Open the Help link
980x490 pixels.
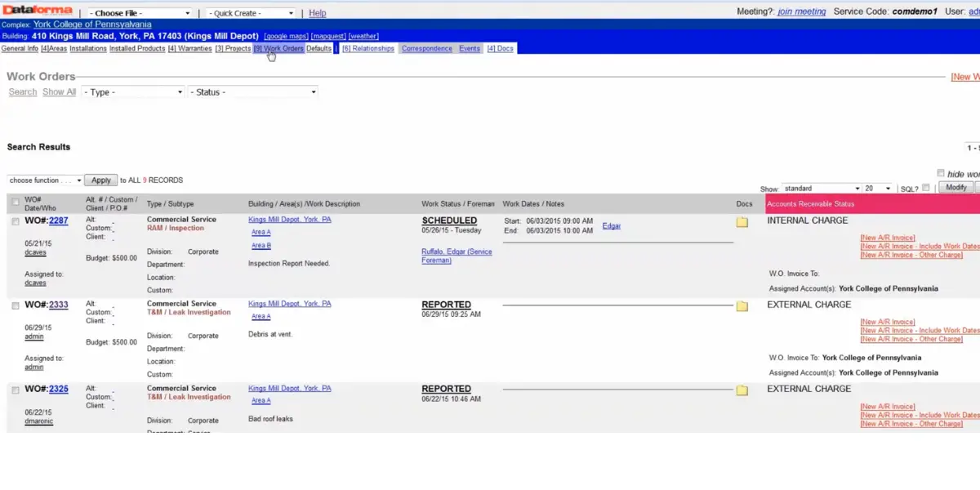point(318,13)
